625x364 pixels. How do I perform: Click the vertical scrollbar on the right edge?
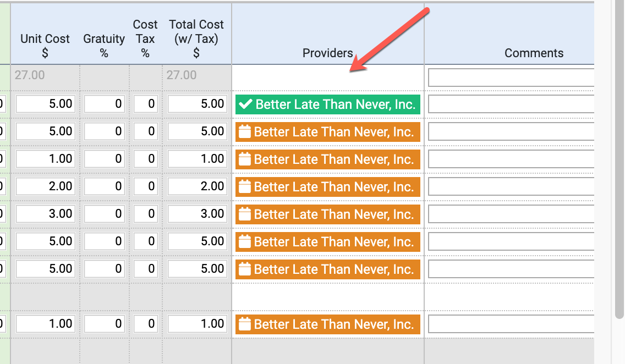click(619, 159)
